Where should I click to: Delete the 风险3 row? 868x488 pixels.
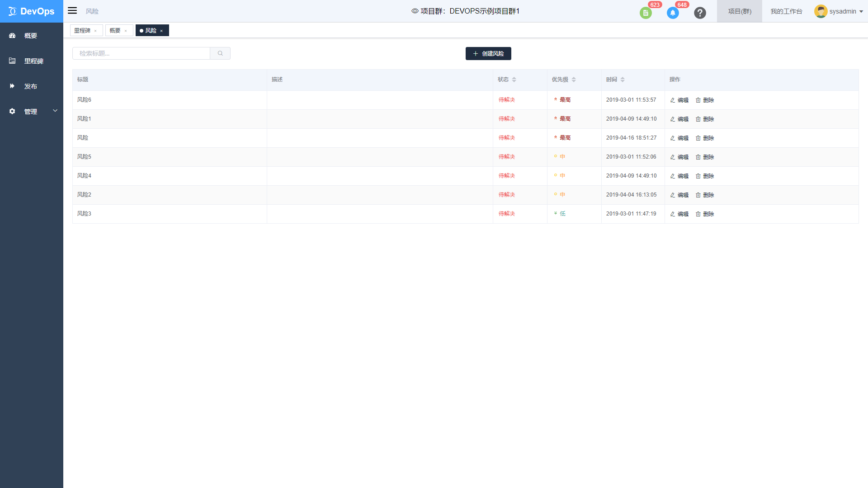tap(705, 214)
